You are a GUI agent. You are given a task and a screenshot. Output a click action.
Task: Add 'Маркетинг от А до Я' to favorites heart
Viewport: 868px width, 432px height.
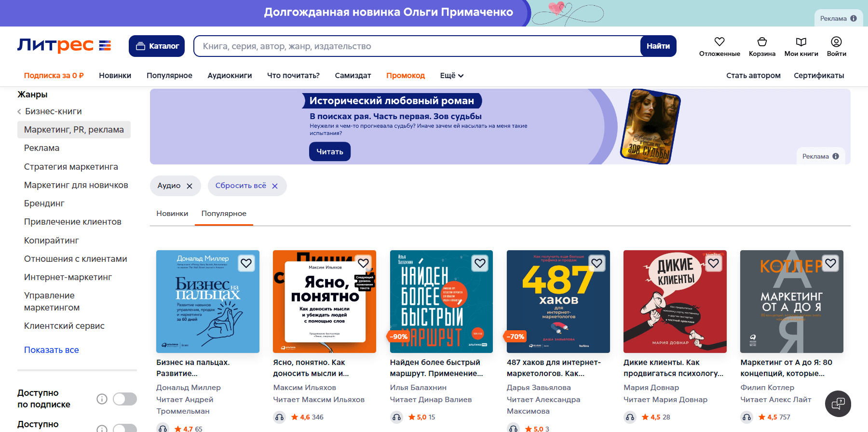pyautogui.click(x=830, y=263)
